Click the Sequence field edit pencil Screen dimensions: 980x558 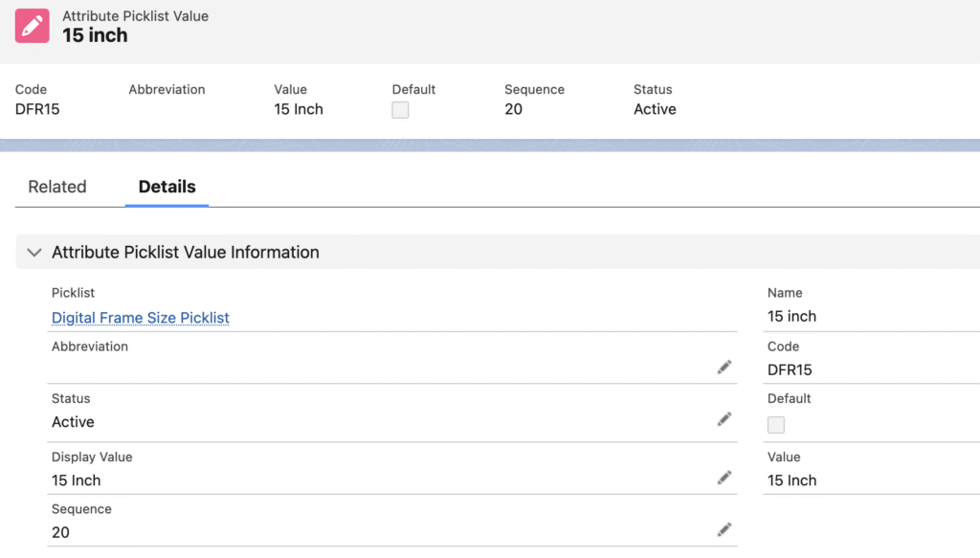(x=724, y=529)
